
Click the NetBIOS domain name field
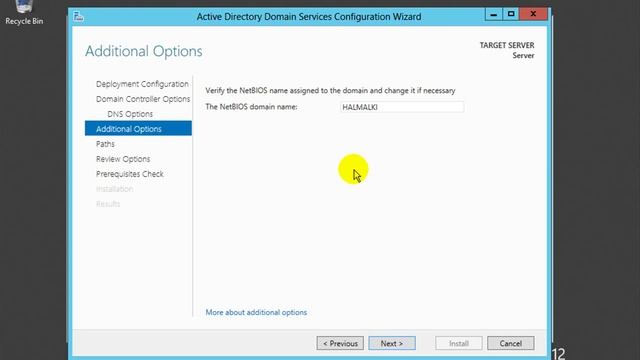[x=402, y=107]
